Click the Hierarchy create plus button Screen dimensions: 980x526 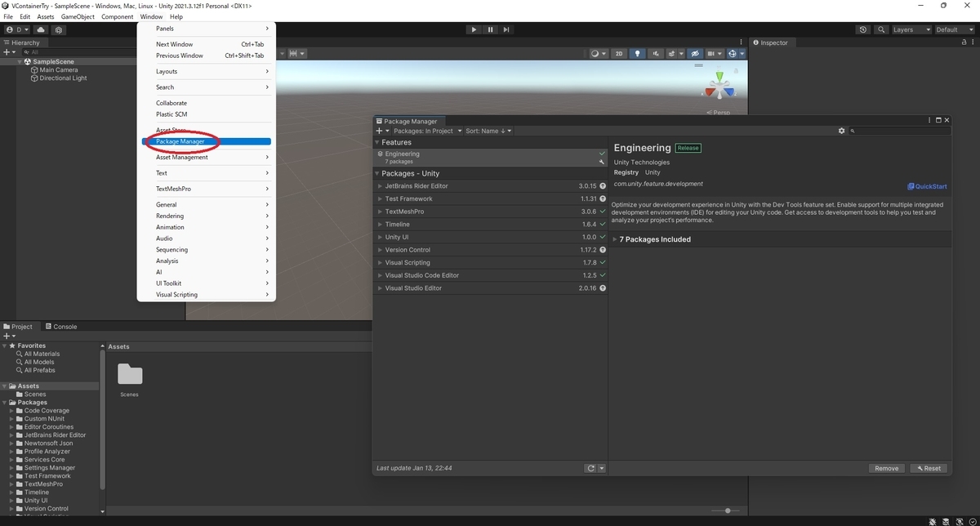tap(8, 52)
